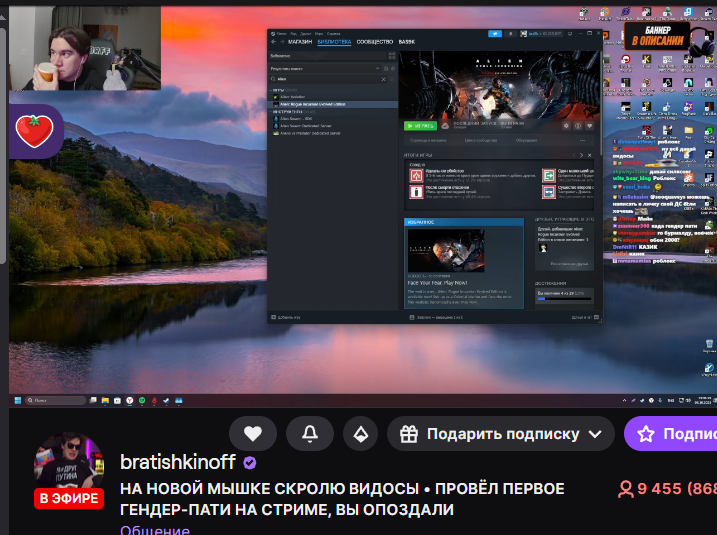Open Friends & Chat icon at Steam bottom-right
This screenshot has width=717, height=535.
point(596,317)
